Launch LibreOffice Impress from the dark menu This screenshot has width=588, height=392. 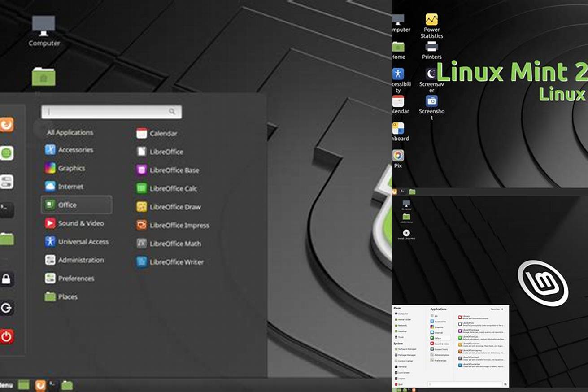coord(173,225)
